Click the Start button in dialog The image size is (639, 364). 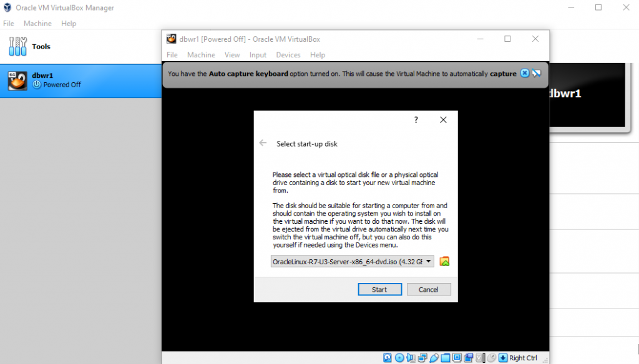379,289
